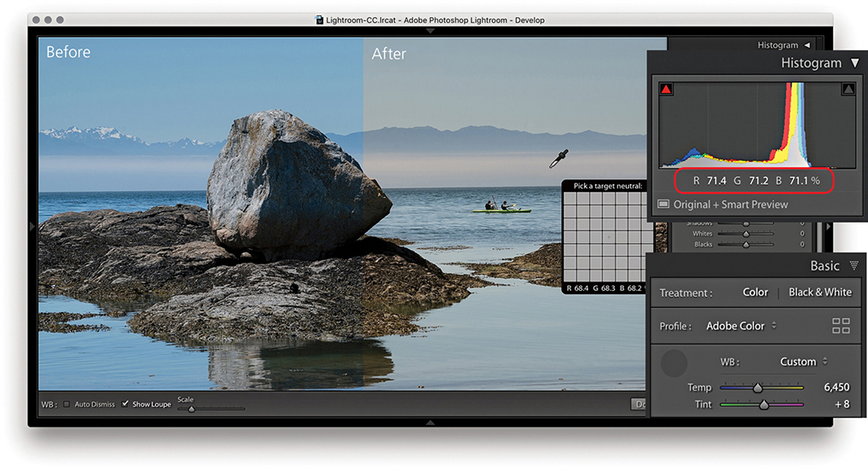Select the Color treatment
Viewport: 868px width, 469px height.
coord(755,292)
